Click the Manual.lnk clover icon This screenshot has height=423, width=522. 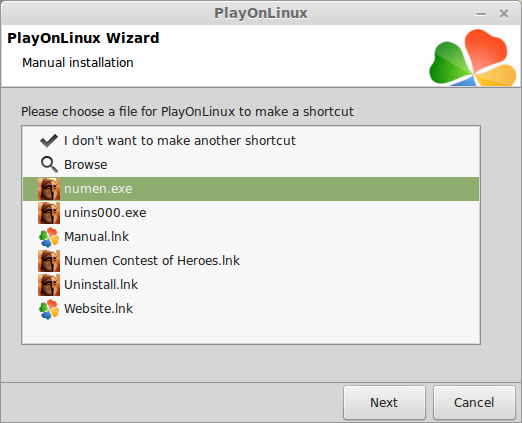49,237
